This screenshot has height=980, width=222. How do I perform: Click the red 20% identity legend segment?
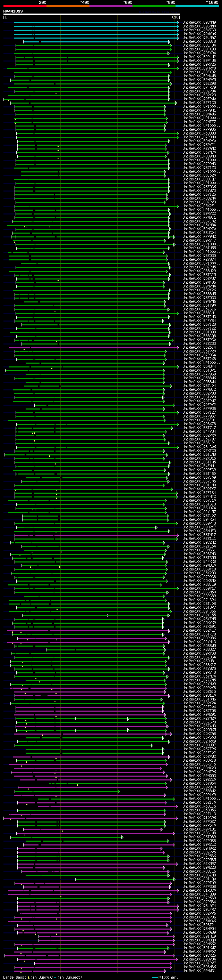(x=25, y=6)
